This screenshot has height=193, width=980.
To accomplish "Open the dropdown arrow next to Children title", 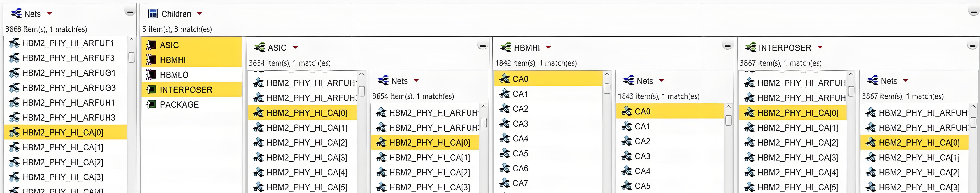I will point(199,14).
